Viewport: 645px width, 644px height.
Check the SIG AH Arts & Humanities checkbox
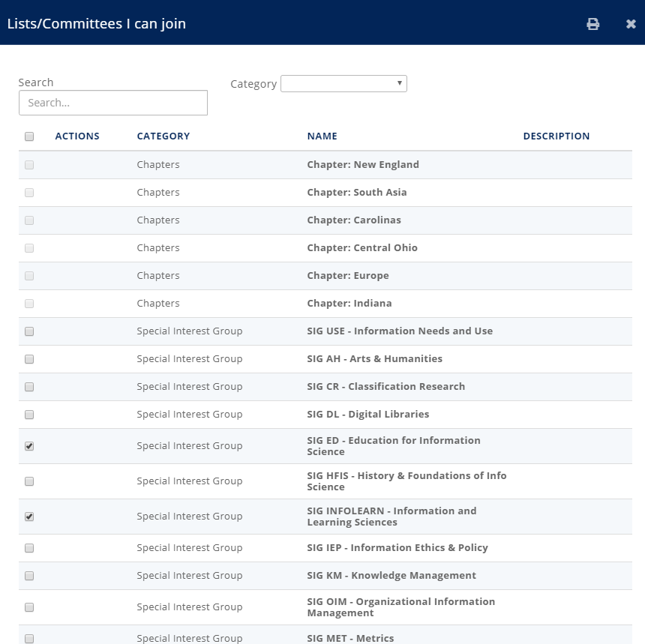(x=29, y=359)
